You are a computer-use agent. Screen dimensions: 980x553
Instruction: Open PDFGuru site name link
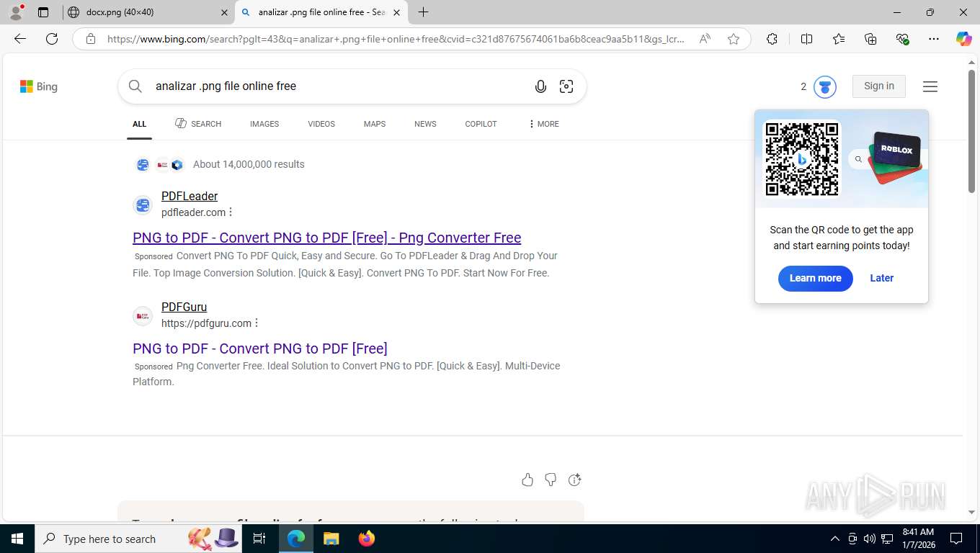pos(184,307)
